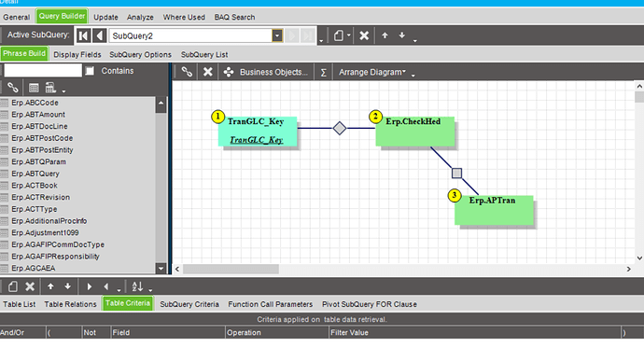This screenshot has width=644, height=362.
Task: Switch to the Display Fields tab
Action: point(77,55)
